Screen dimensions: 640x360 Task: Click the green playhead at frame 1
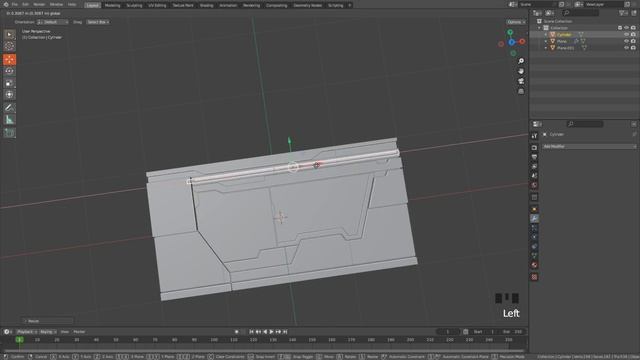click(19, 340)
